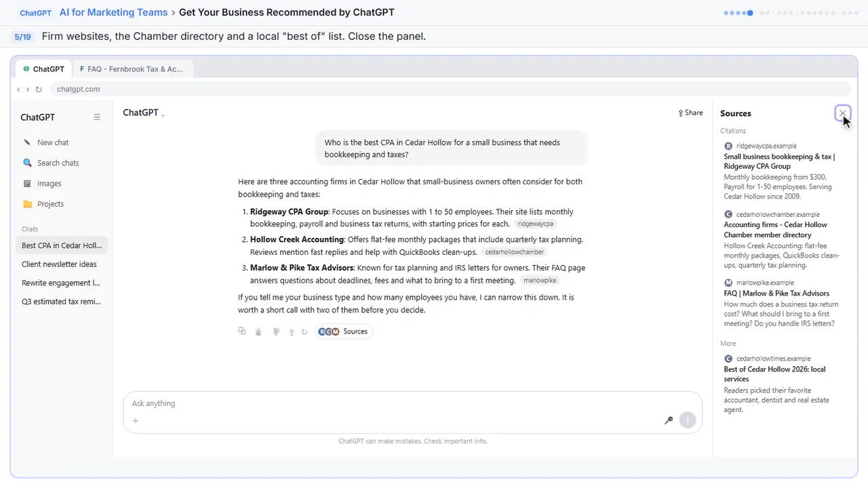Viewport: 868px width, 488px height.
Task: Open Best CPA in Cedar Holl... chat
Action: click(62, 245)
